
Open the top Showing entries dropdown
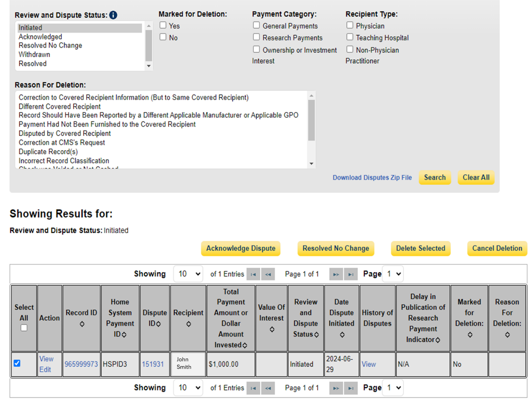click(x=188, y=274)
